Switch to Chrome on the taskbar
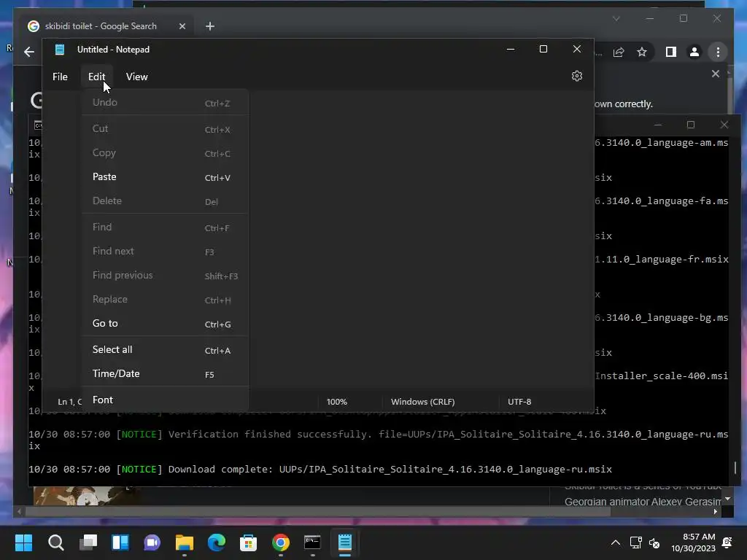 (x=281, y=542)
